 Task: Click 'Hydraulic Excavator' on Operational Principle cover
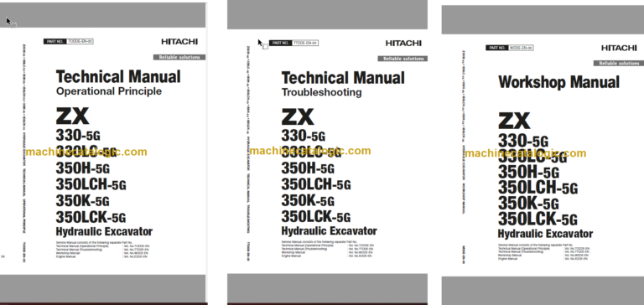[x=104, y=231]
